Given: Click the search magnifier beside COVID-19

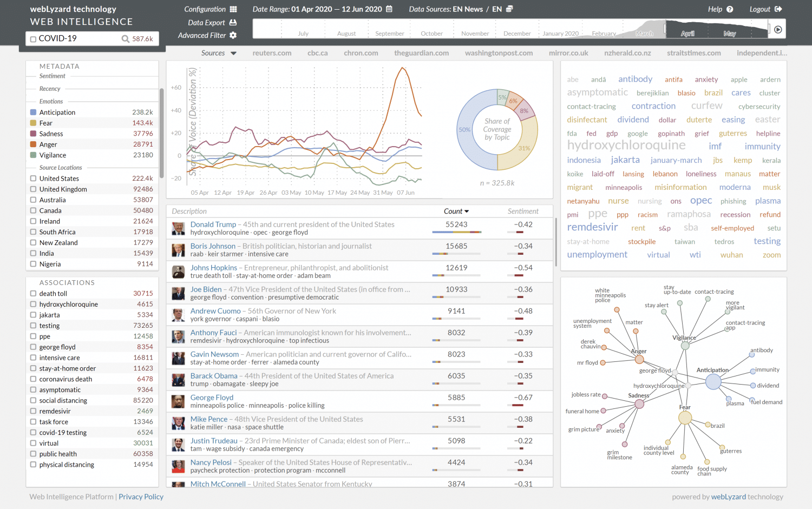Looking at the screenshot, I should coord(125,39).
